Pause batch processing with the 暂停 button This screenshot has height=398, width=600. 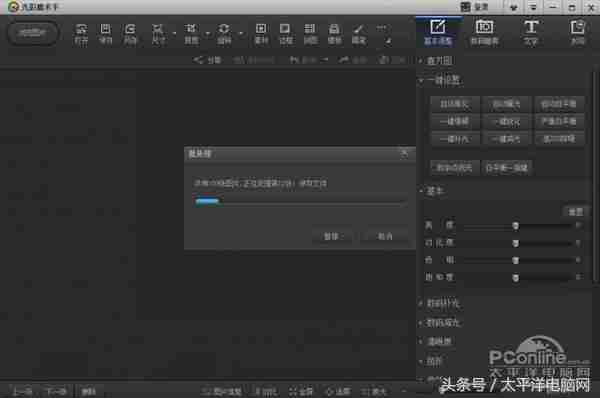(333, 237)
